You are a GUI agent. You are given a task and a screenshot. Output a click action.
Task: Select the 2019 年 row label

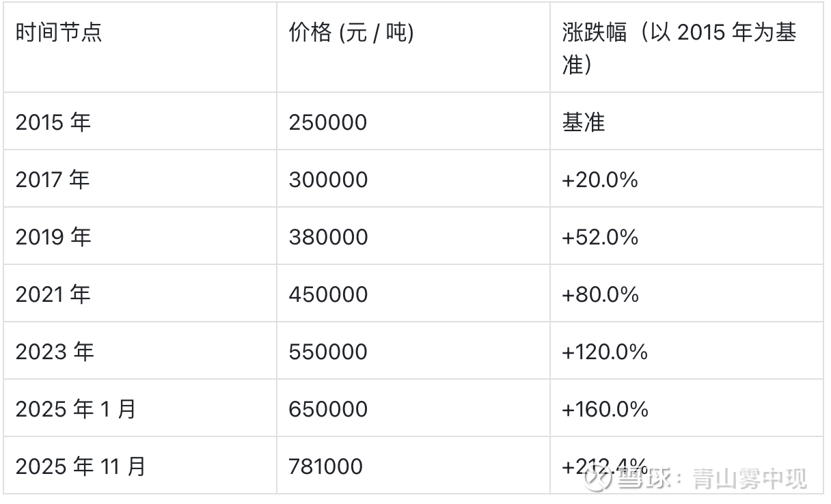(53, 237)
